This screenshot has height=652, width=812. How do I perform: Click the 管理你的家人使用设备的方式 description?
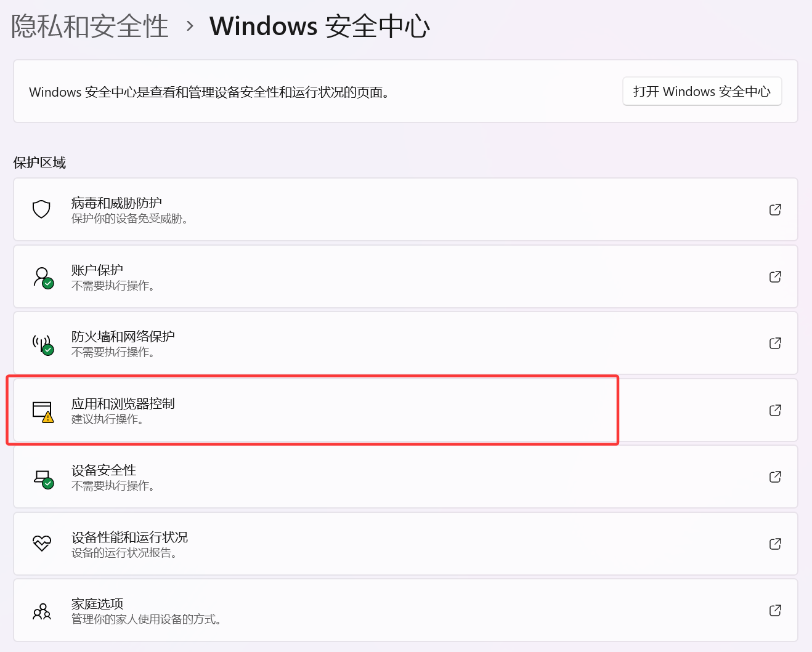pos(146,619)
